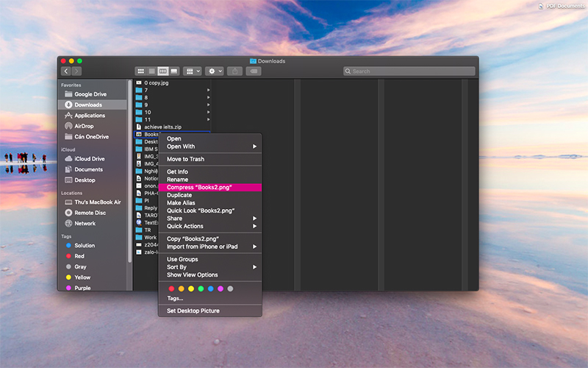Select Remote Disc in the sidebar
The image size is (588, 368).
coord(89,213)
